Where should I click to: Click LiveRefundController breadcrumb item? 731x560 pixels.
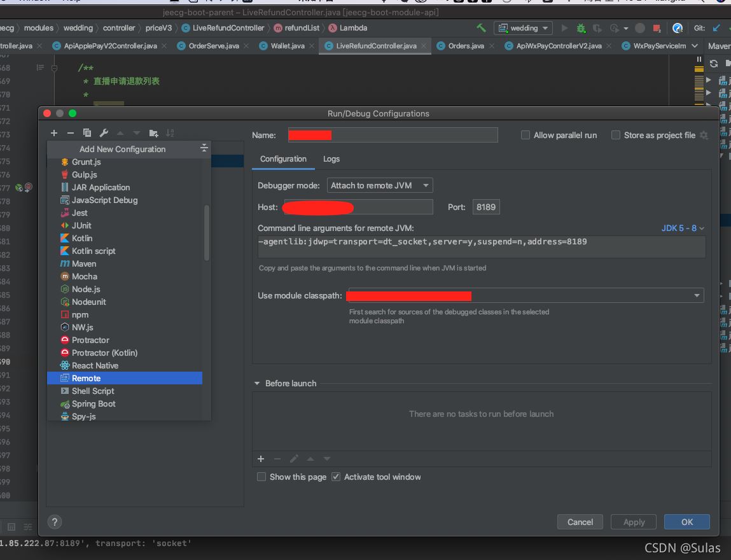tap(223, 28)
